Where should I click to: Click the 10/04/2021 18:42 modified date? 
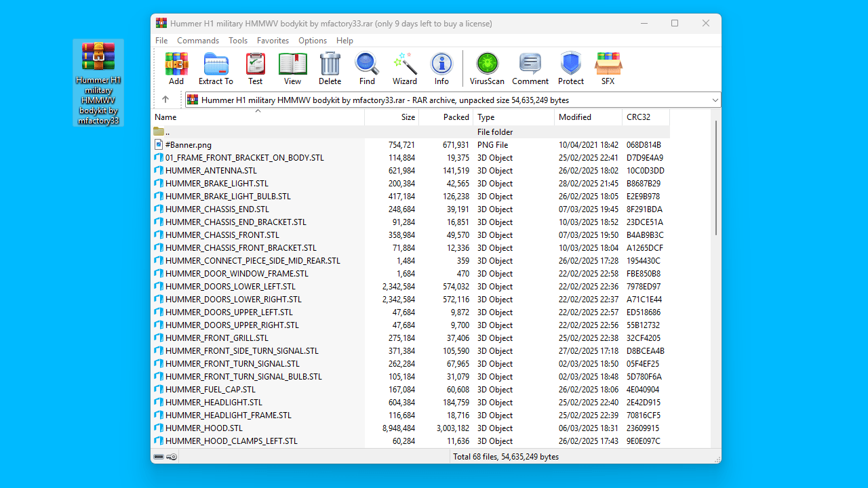(x=589, y=145)
